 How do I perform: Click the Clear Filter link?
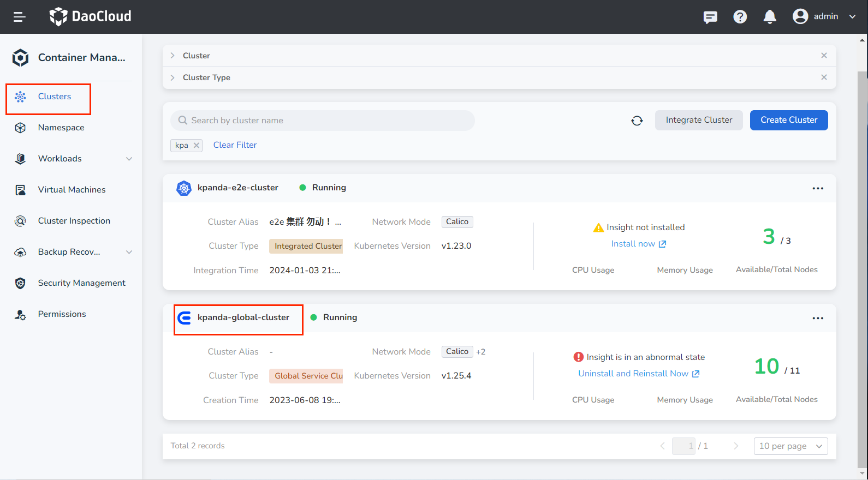235,145
